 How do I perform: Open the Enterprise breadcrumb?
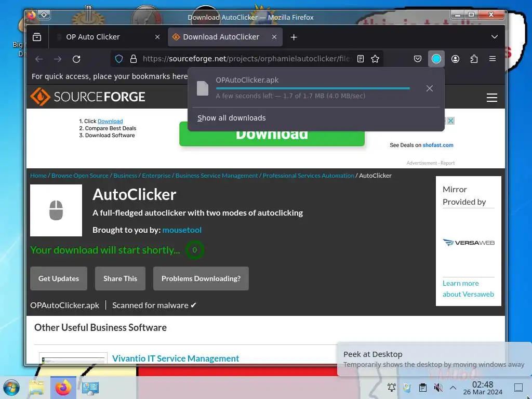[156, 176]
